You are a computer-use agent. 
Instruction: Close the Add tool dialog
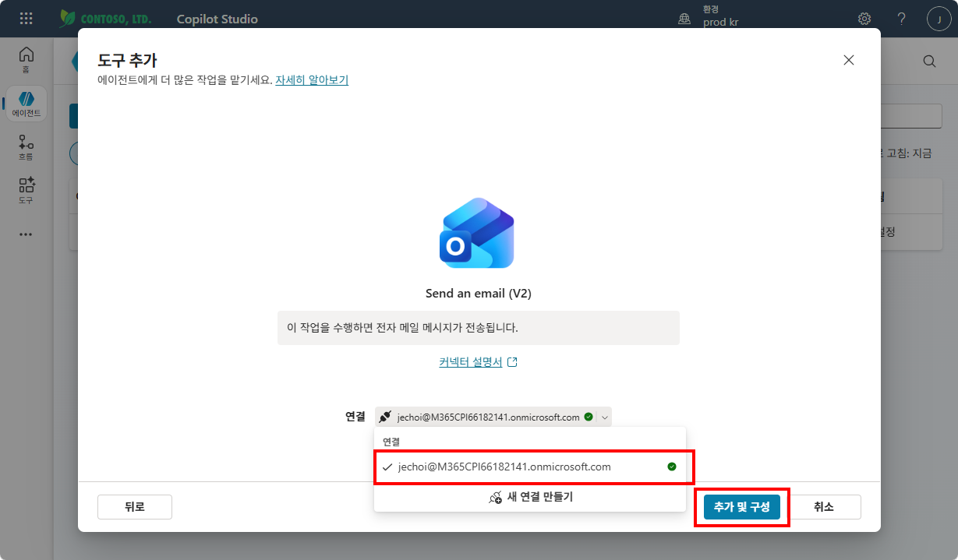click(x=849, y=60)
